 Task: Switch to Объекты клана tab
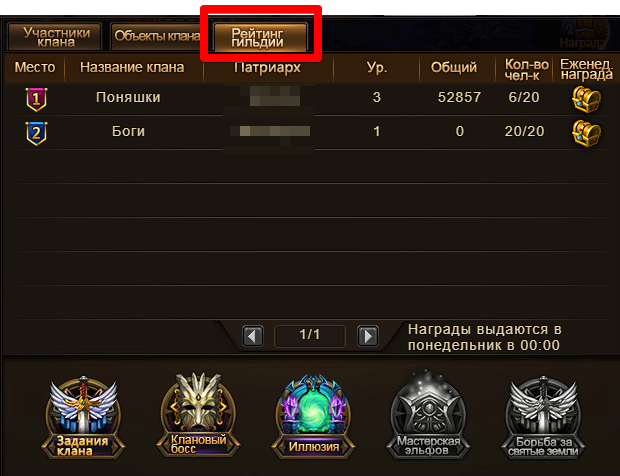click(x=157, y=36)
